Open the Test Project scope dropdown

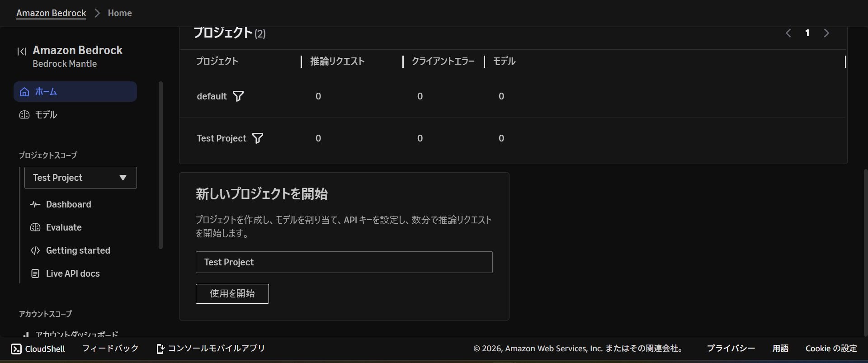click(80, 178)
